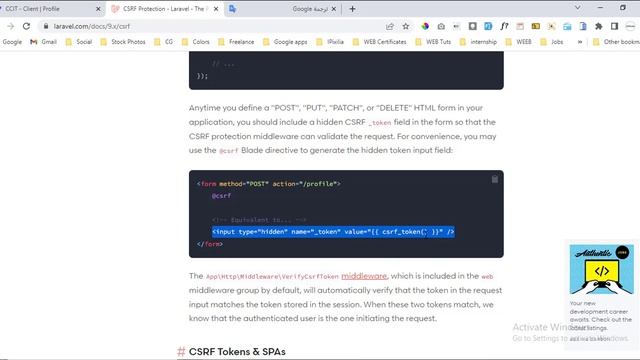Open the Gmail bookmark
Image resolution: width=640 pixels, height=360 pixels.
pos(43,42)
